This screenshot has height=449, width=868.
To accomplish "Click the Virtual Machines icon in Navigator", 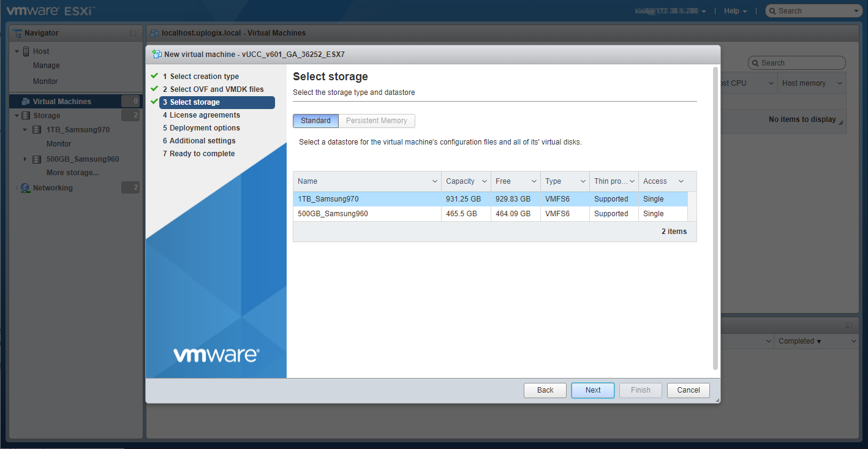I will pos(26,102).
